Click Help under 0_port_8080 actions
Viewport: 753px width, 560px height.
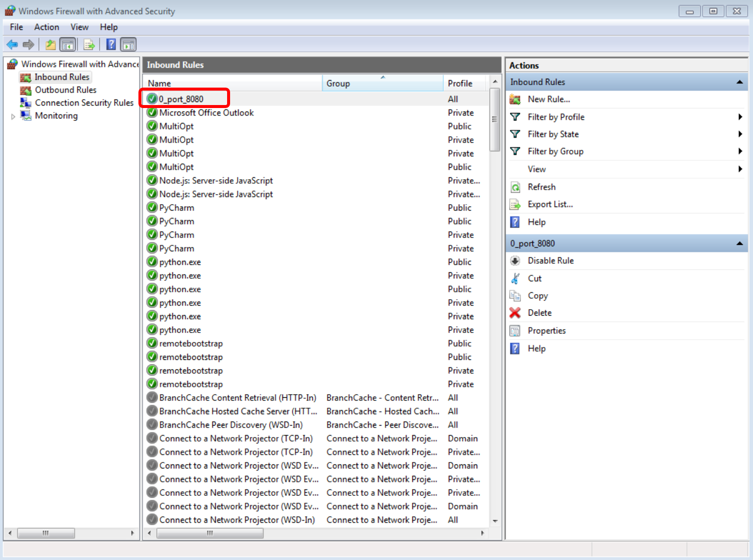coord(537,348)
